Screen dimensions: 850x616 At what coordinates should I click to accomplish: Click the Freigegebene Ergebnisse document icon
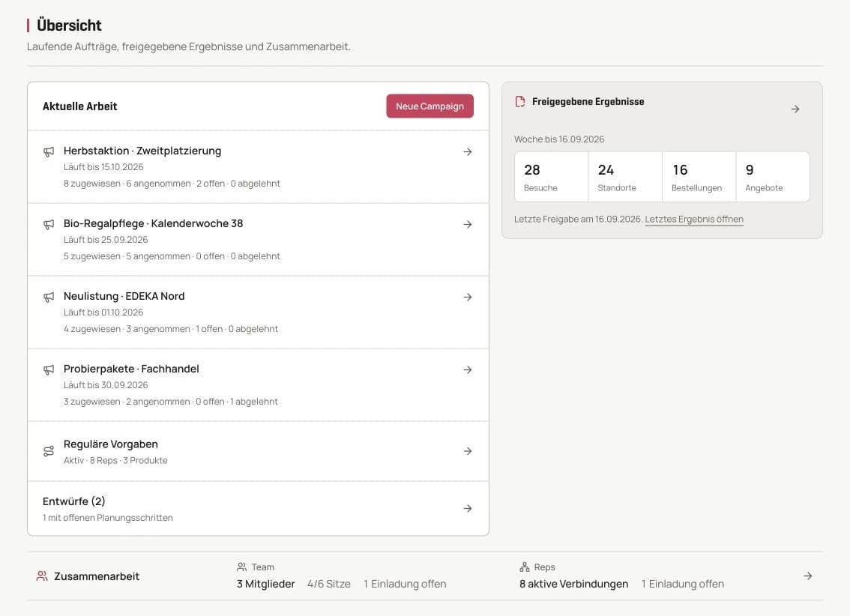click(x=520, y=102)
